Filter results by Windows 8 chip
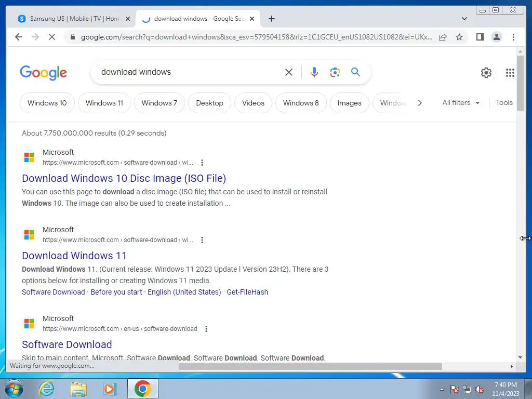Viewport: 532px width, 399px height. 301,103
